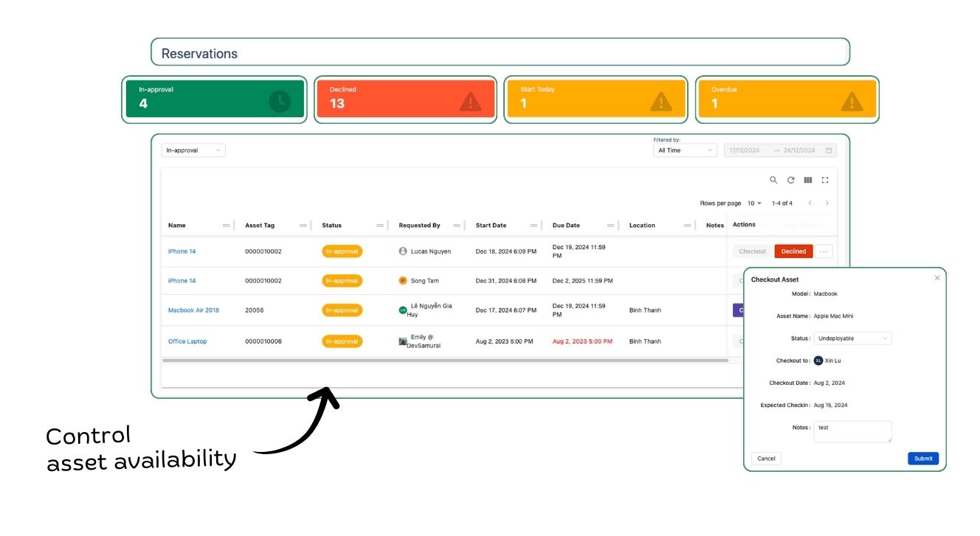This screenshot has width=980, height=536.
Task: Click the Name column drag handle
Action: [x=227, y=226]
